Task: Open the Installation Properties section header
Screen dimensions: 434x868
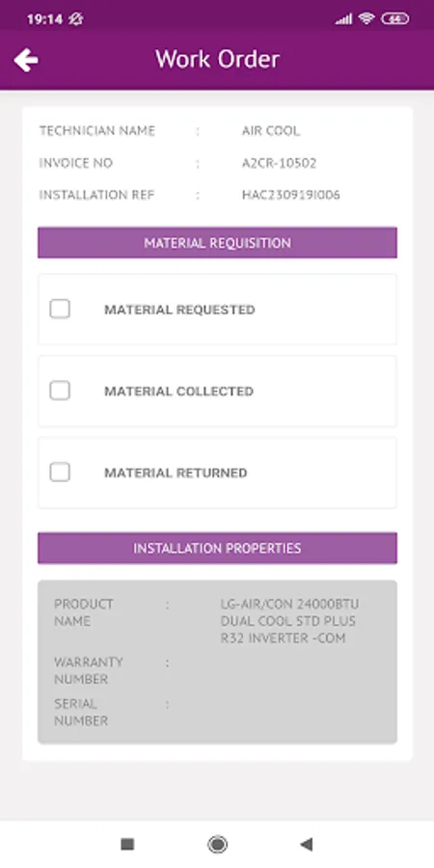Action: 217,548
